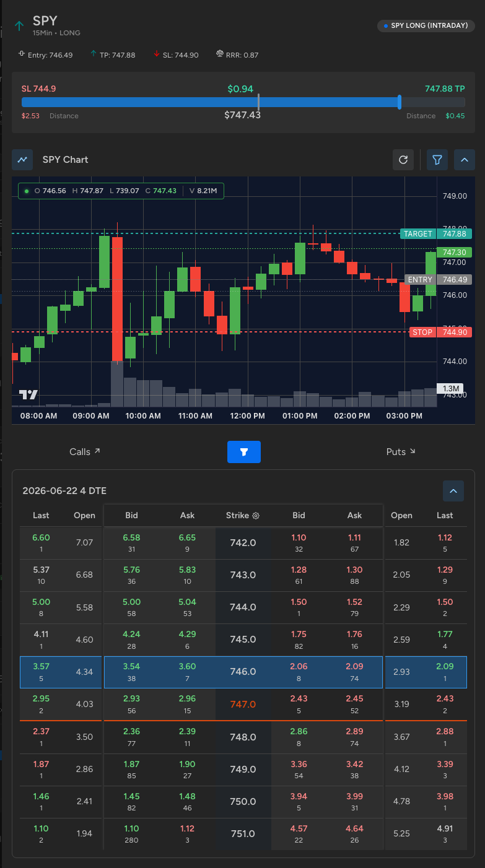This screenshot has height=868, width=485.
Task: Select the Calls tab
Action: click(84, 452)
